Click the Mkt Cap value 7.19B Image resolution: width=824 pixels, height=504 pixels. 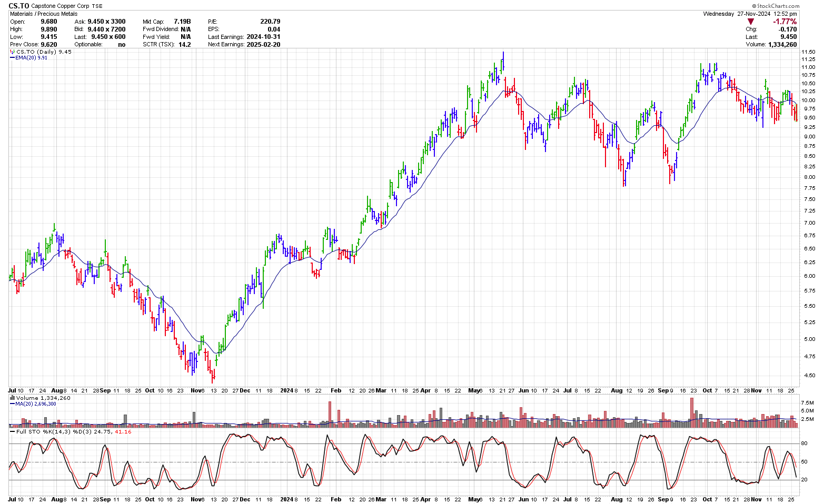point(182,22)
